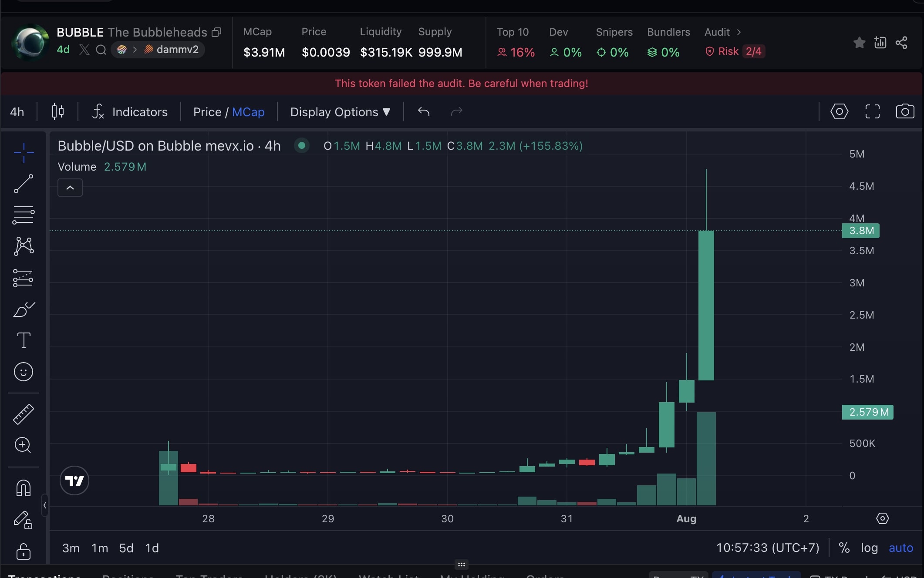
Task: Click the Dev 0% value
Action: click(x=566, y=52)
